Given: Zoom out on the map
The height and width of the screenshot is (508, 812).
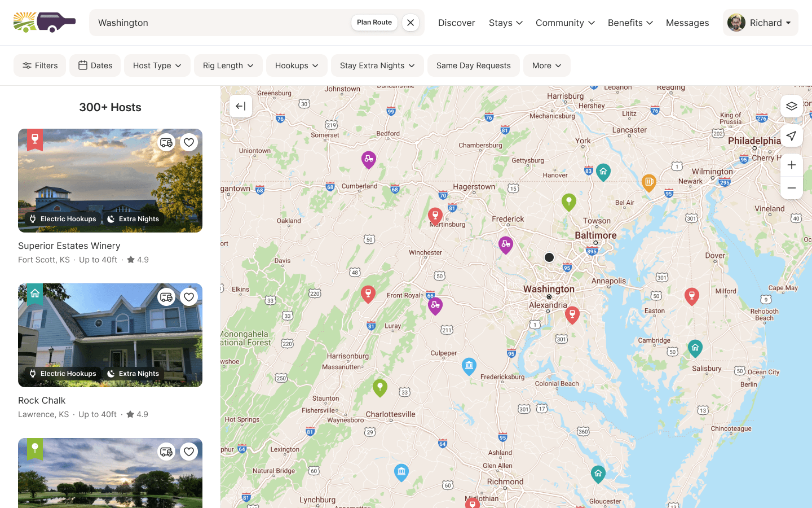Looking at the screenshot, I should (791, 188).
